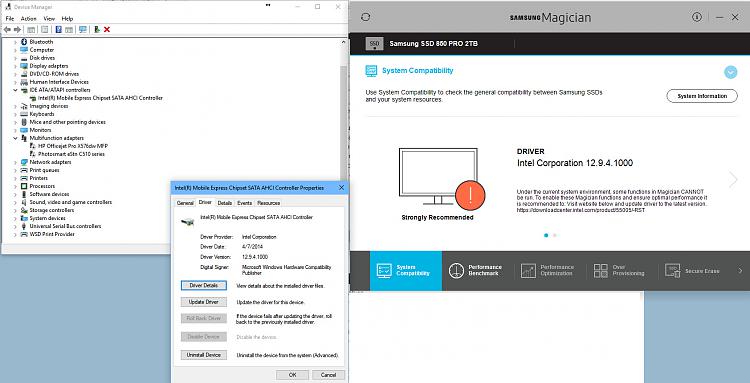
Task: Expand Network adapters node arrow
Action: pyautogui.click(x=15, y=162)
